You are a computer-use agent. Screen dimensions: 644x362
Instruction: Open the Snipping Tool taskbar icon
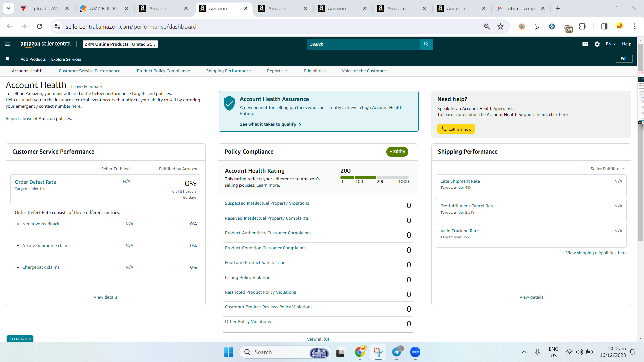point(378,352)
